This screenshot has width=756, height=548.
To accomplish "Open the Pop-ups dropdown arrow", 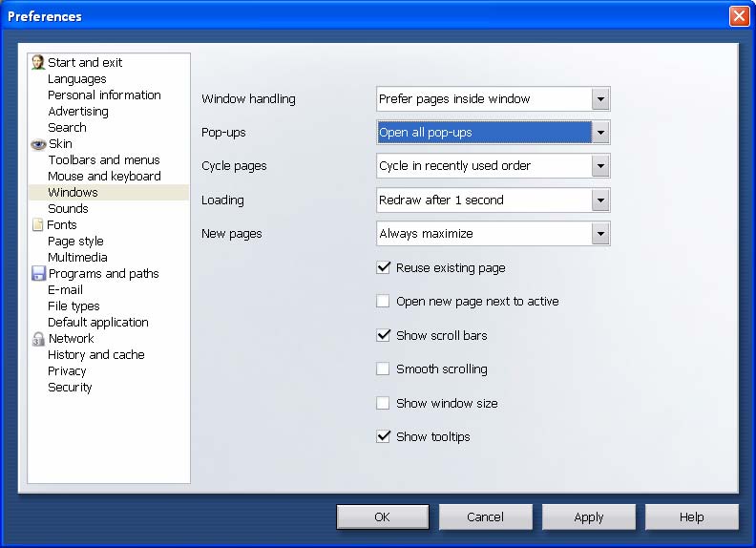I will [x=599, y=133].
